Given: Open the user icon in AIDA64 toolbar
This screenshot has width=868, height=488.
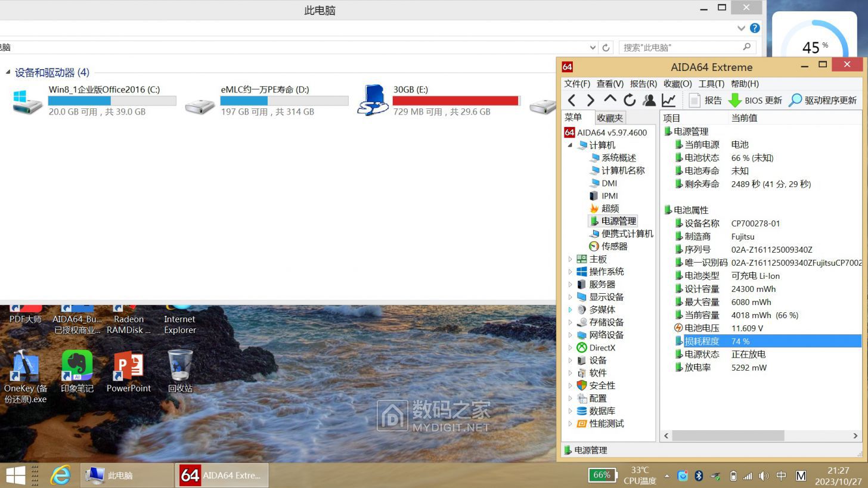Looking at the screenshot, I should pyautogui.click(x=649, y=100).
